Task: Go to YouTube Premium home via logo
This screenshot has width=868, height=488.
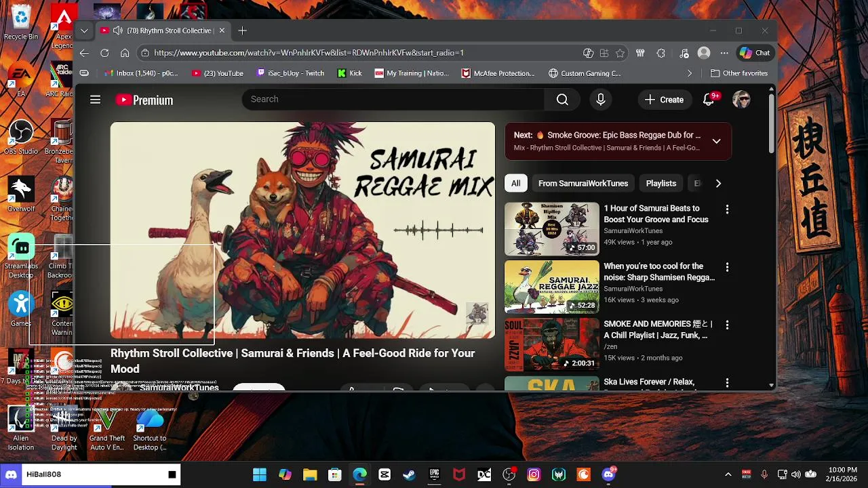Action: [144, 100]
